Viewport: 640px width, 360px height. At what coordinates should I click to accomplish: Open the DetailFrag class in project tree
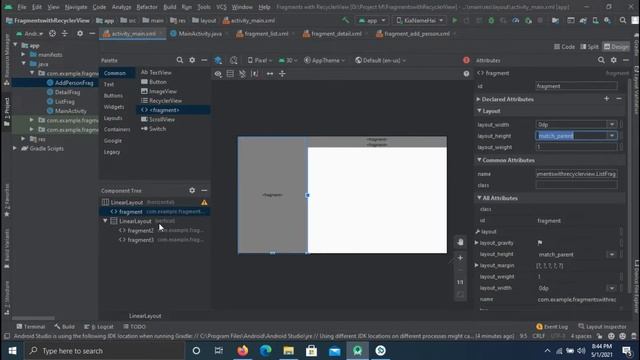(67, 92)
